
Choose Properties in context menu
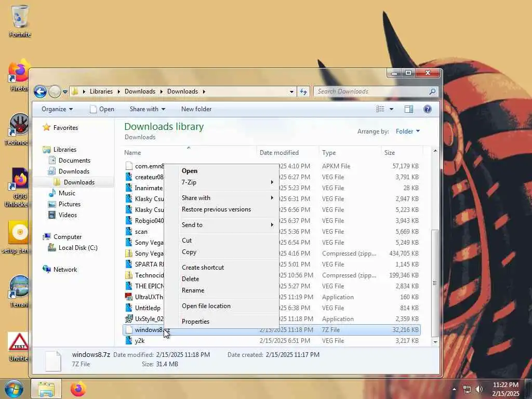pyautogui.click(x=221, y=321)
